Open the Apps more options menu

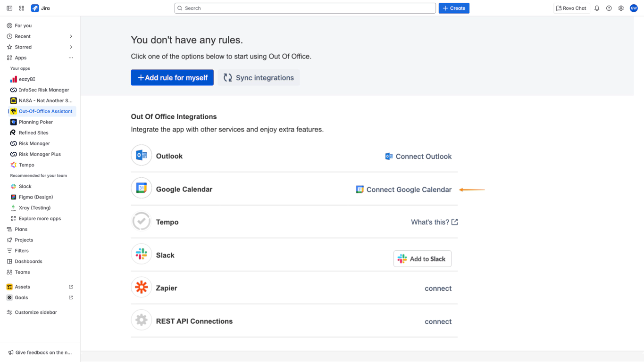(71, 58)
